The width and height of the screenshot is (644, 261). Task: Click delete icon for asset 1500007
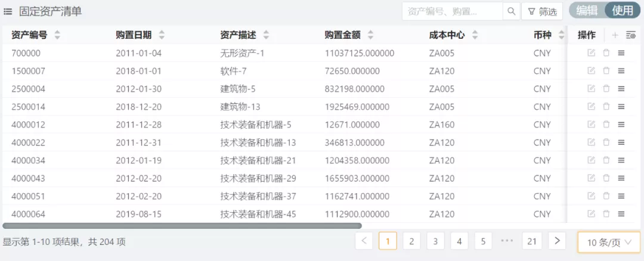click(x=606, y=71)
